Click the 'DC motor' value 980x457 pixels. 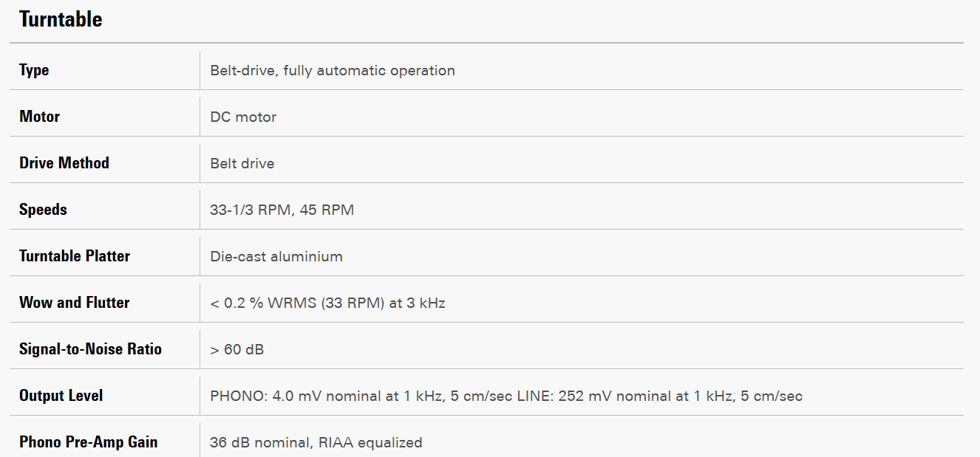(243, 117)
